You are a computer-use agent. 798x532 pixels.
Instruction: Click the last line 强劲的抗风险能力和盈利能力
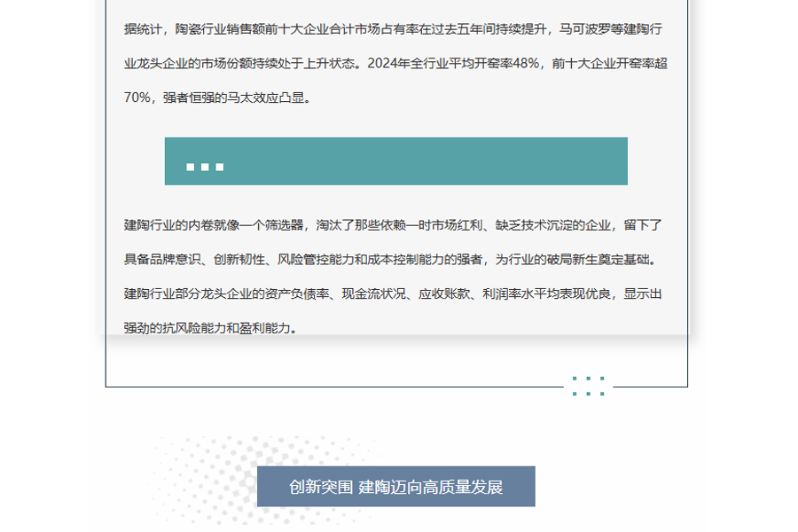209,328
